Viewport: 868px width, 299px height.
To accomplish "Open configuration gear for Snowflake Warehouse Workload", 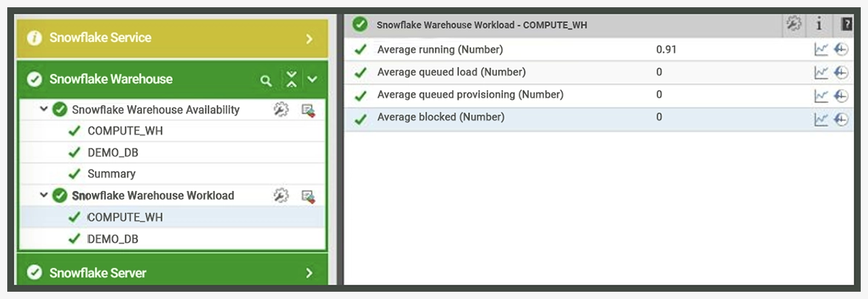I will pos(281,195).
